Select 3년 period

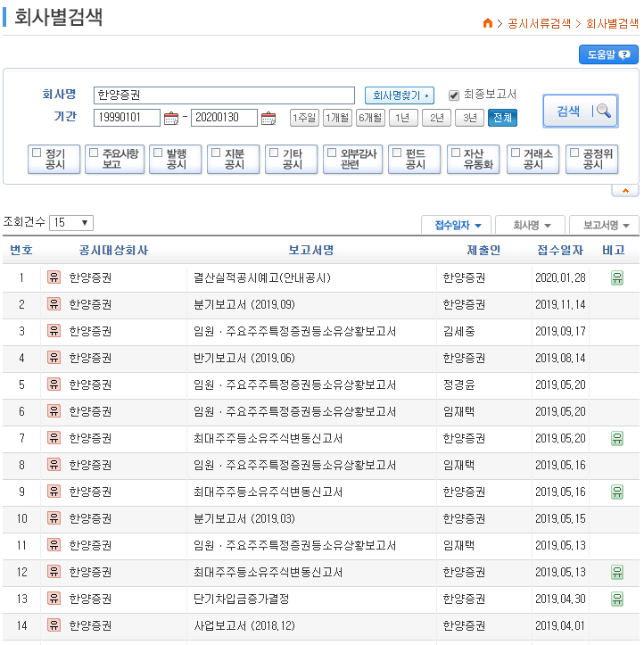point(469,118)
